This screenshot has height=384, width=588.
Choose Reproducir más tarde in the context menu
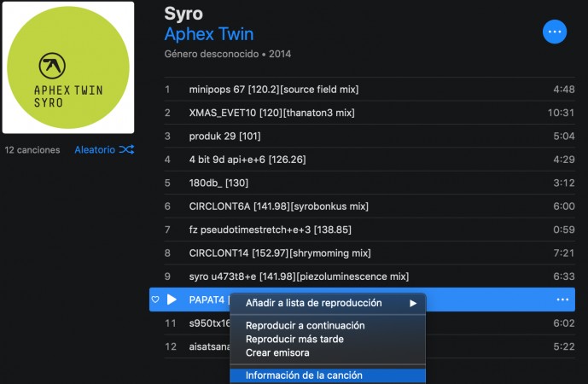point(294,339)
